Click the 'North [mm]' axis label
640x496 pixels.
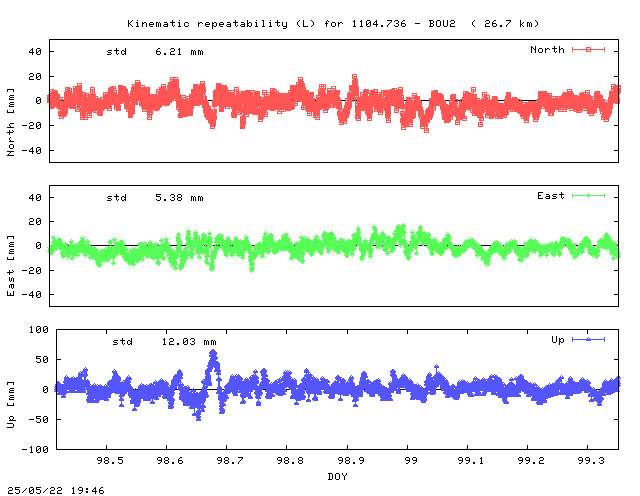11,122
